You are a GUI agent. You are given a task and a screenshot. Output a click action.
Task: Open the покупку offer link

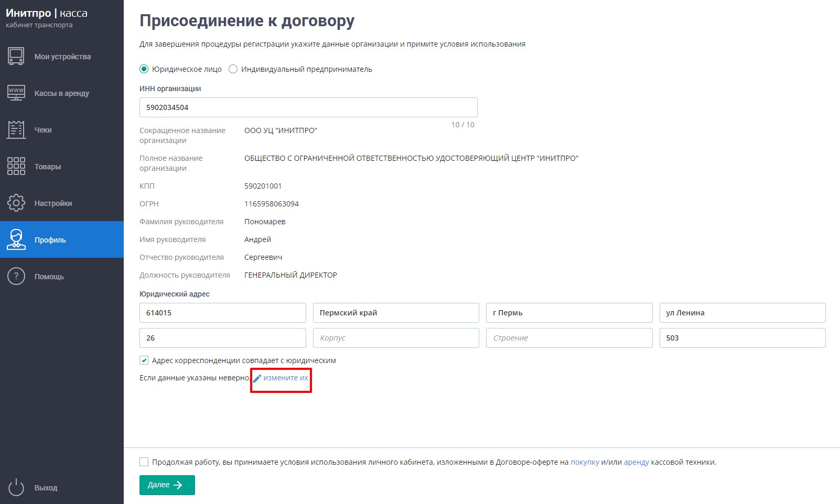pyautogui.click(x=585, y=462)
